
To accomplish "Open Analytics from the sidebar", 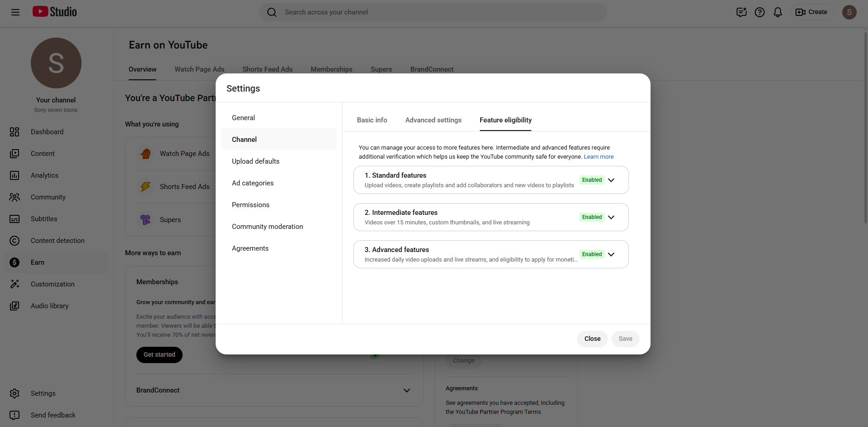I will tap(44, 175).
